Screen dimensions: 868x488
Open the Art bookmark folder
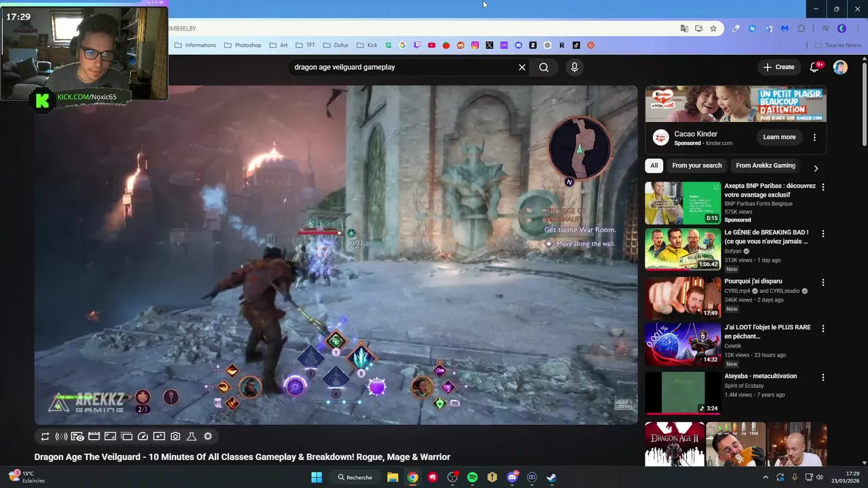point(279,45)
